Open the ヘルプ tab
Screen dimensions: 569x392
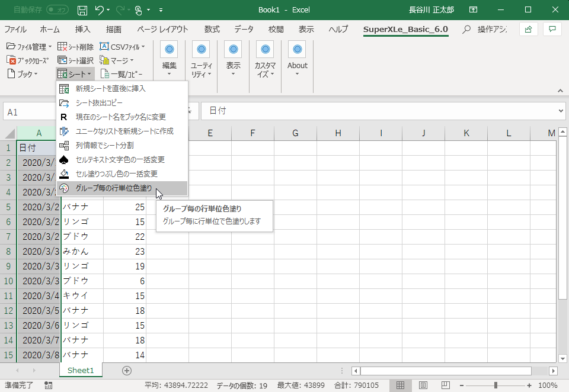coord(338,30)
